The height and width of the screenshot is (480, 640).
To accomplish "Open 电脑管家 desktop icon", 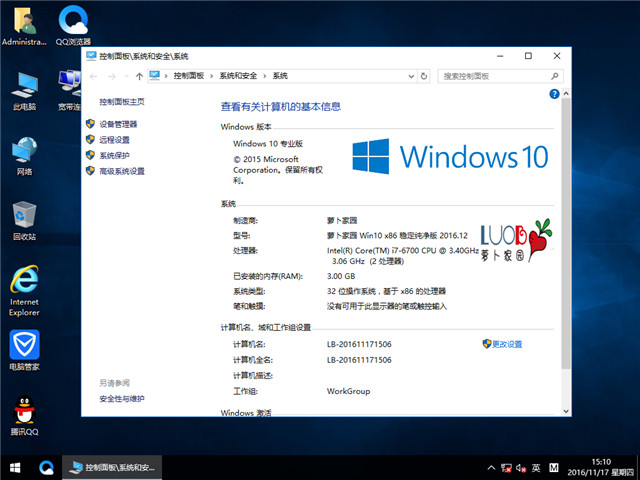I will coord(24,350).
